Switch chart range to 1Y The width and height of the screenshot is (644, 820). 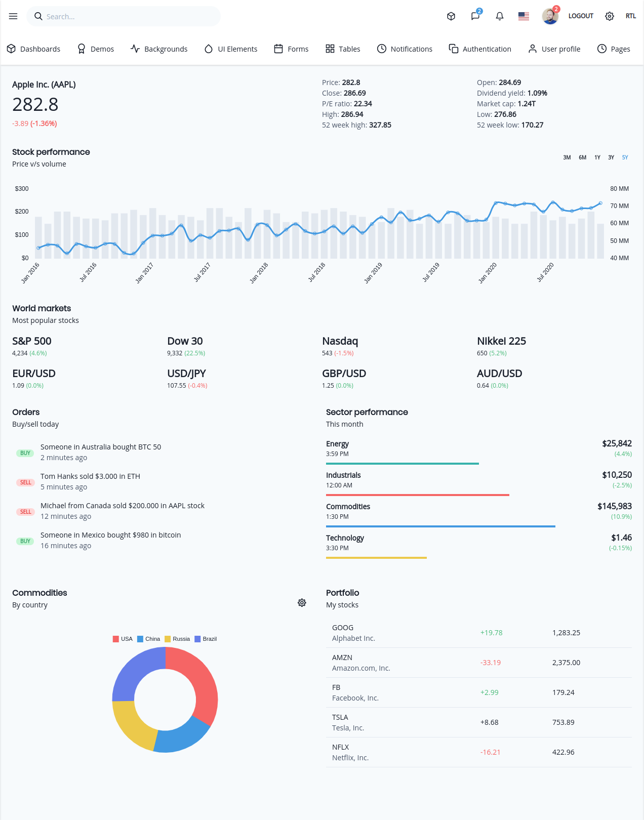[597, 157]
